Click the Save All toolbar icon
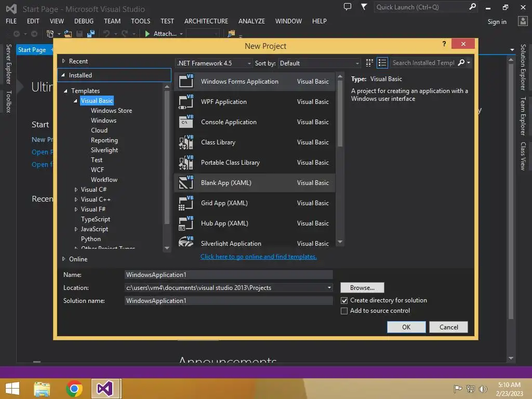 point(91,34)
